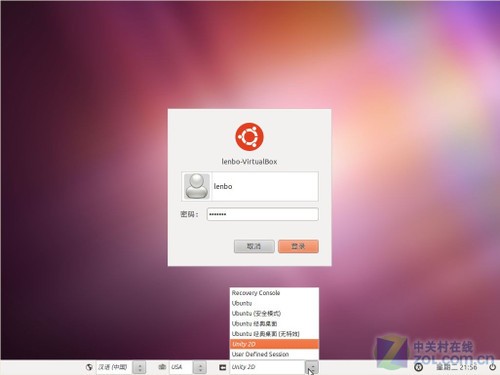The image size is (500, 375).
Task: Select highlighted Unity 2D session entry
Action: coord(274,344)
